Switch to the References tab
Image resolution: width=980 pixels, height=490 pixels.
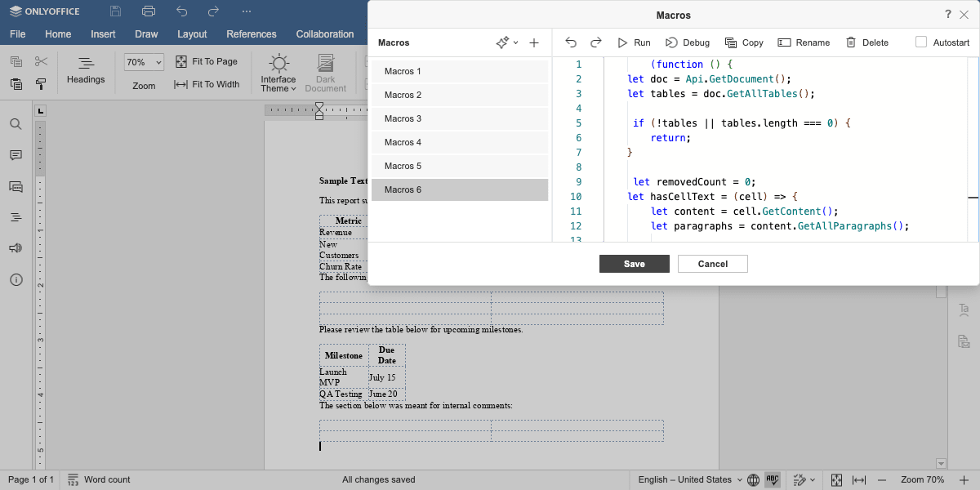click(x=252, y=34)
